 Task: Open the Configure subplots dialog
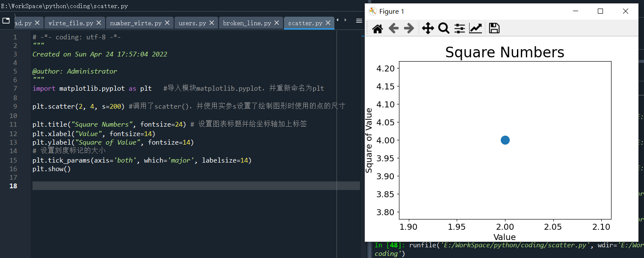459,29
